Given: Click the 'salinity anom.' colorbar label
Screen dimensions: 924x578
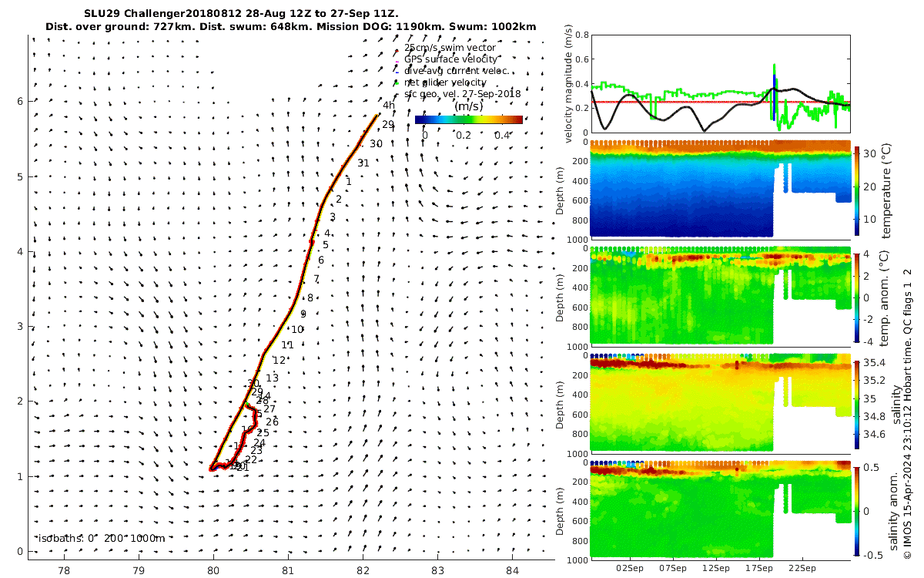Looking at the screenshot, I should tap(894, 512).
